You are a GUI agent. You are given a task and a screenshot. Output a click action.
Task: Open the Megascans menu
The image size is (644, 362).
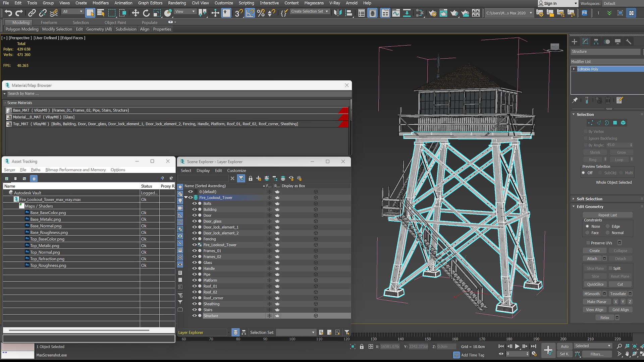(x=314, y=3)
